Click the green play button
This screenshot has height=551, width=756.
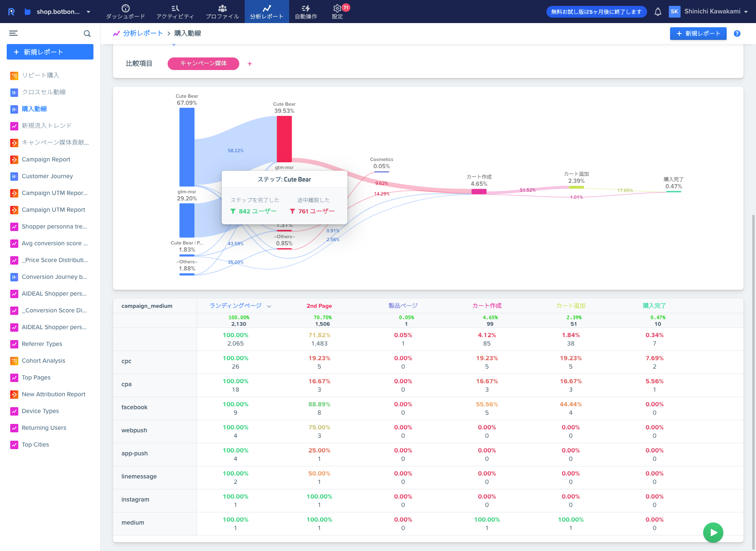pos(713,533)
